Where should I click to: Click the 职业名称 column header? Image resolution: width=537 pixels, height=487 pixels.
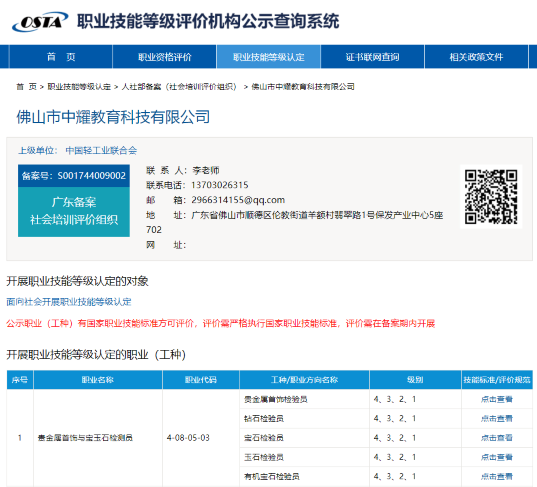point(98,379)
